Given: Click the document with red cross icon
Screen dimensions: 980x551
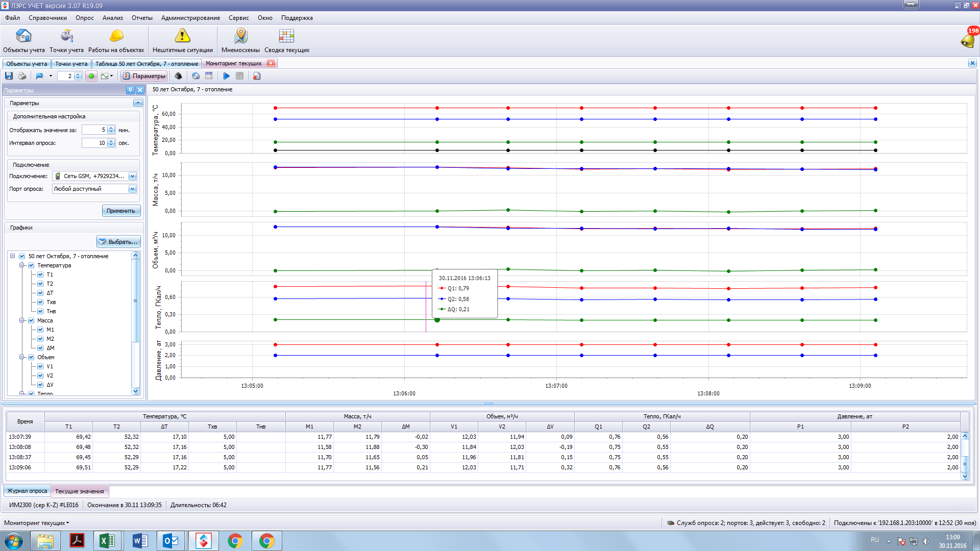Looking at the screenshot, I should (x=257, y=76).
